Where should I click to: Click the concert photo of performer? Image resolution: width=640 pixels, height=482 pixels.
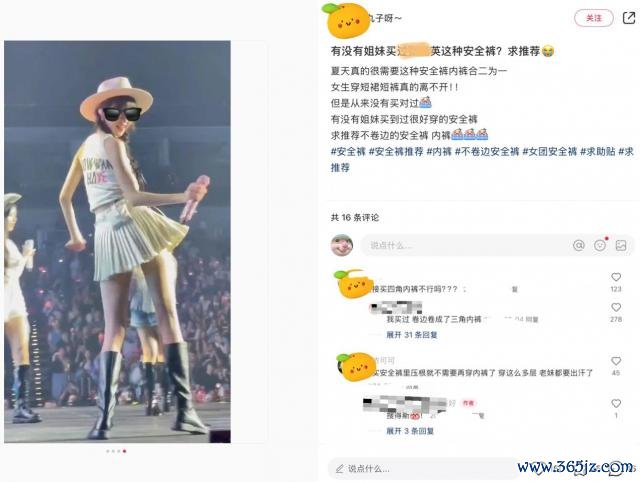[118, 242]
